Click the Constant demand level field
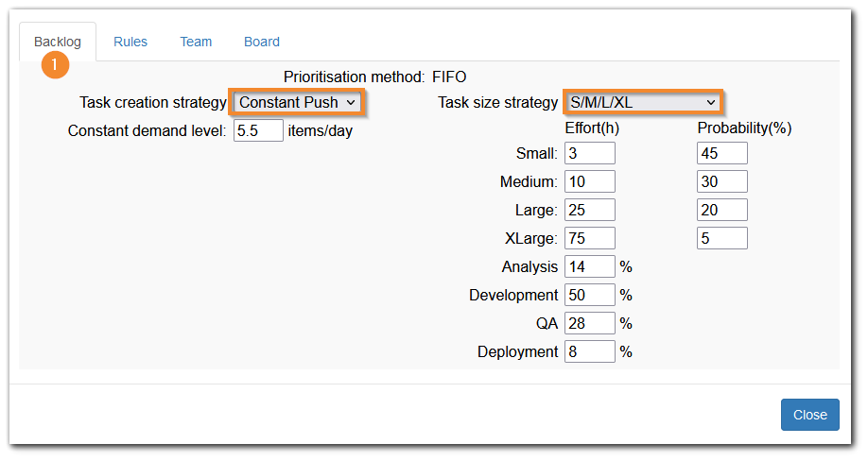Viewport: 868px width, 461px height. [x=258, y=130]
